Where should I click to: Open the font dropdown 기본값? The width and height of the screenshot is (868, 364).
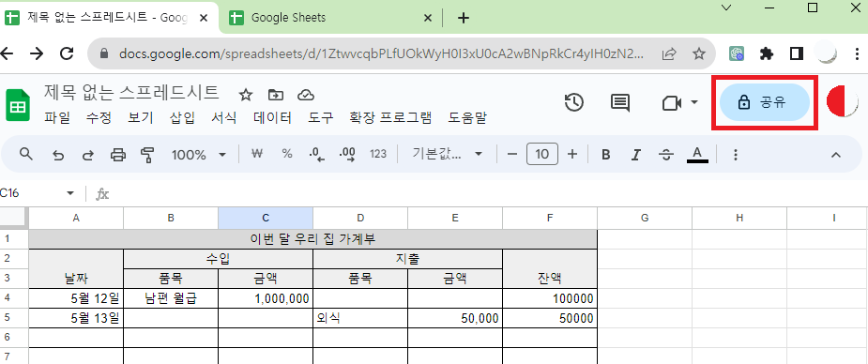click(x=448, y=155)
